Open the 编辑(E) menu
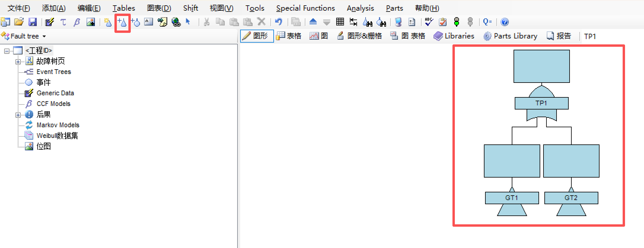644x248 pixels. tap(89, 8)
